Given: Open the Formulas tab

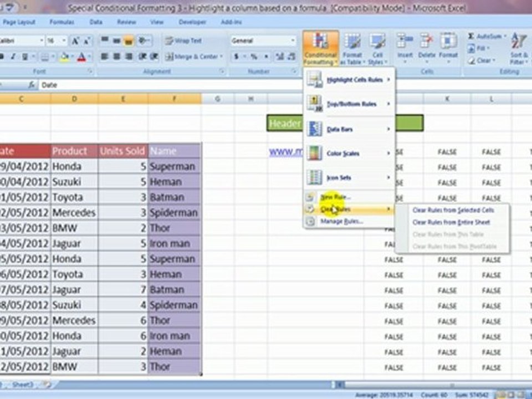Looking at the screenshot, I should (x=62, y=22).
